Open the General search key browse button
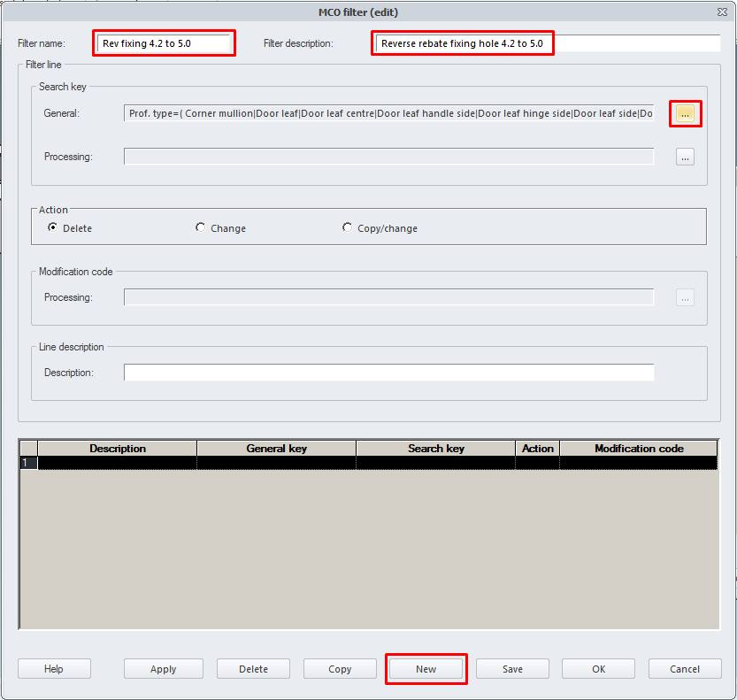737x700 pixels. (685, 114)
